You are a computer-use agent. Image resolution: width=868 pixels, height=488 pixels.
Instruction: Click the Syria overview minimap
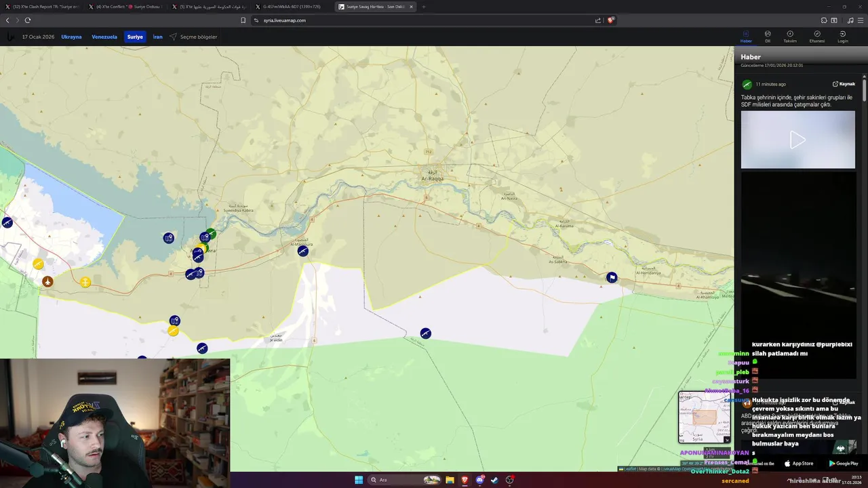[x=705, y=417]
